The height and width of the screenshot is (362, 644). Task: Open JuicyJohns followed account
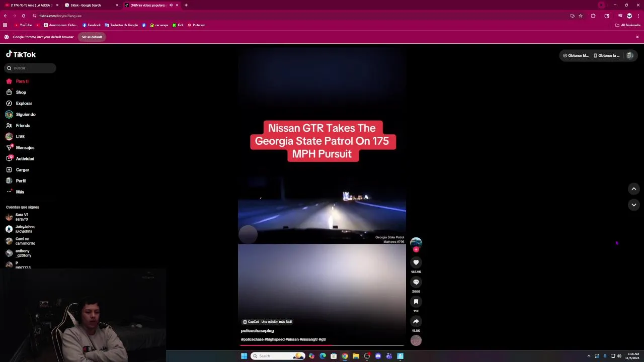coord(20,229)
